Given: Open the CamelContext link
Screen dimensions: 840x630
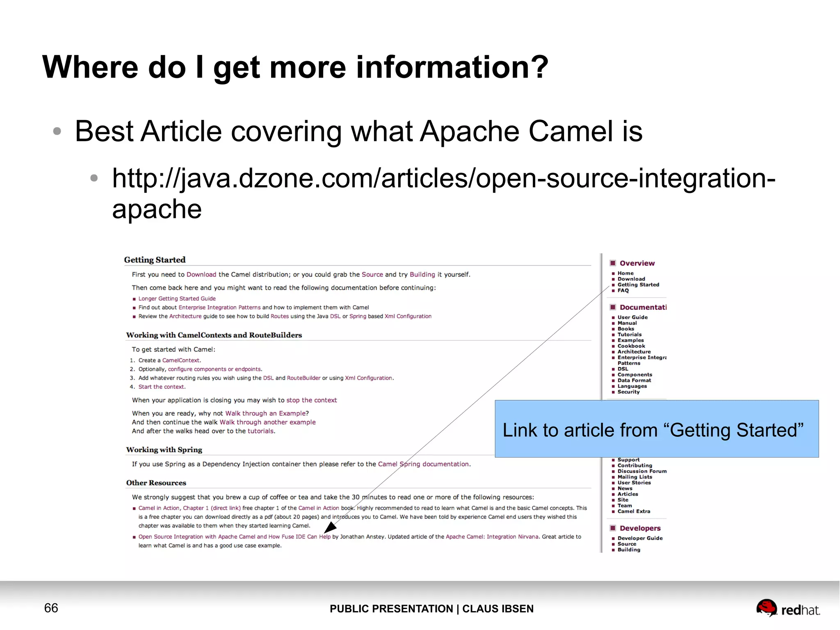Looking at the screenshot, I should (181, 360).
